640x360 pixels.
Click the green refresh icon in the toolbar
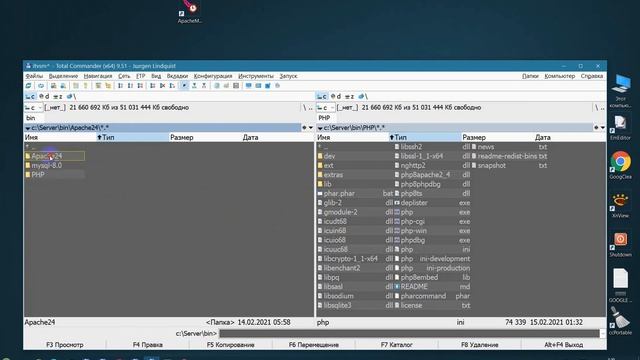click(x=29, y=86)
